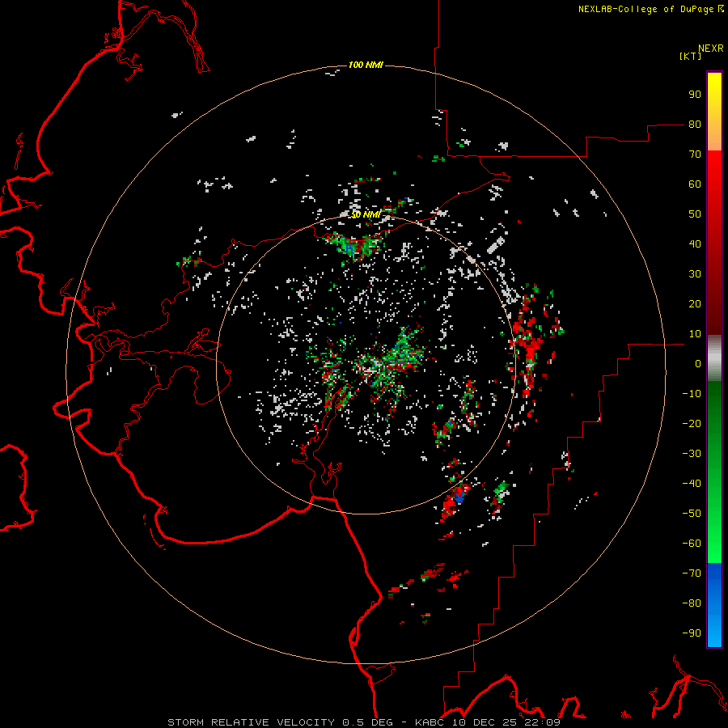Click the -10 value on velocity scale

pyautogui.click(x=692, y=394)
